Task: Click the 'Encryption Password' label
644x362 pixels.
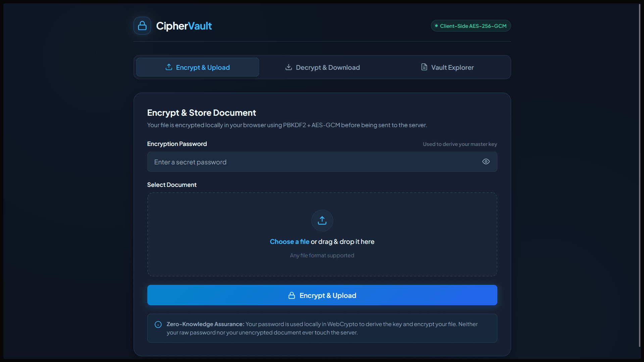Action: tap(177, 144)
